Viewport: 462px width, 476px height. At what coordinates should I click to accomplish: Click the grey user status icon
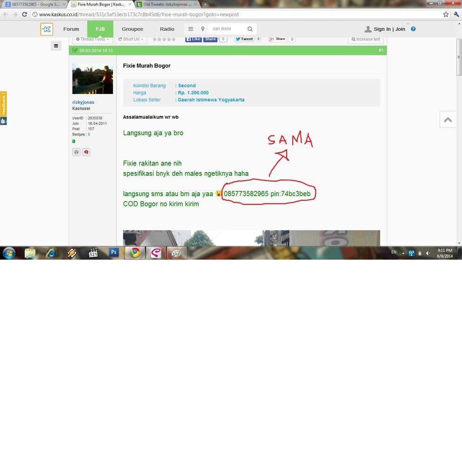[77, 152]
